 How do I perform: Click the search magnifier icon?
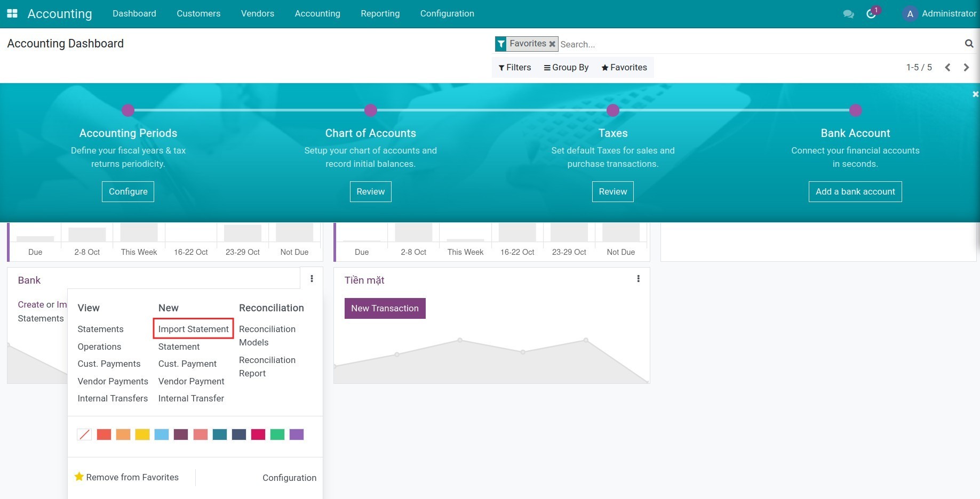pos(969,44)
